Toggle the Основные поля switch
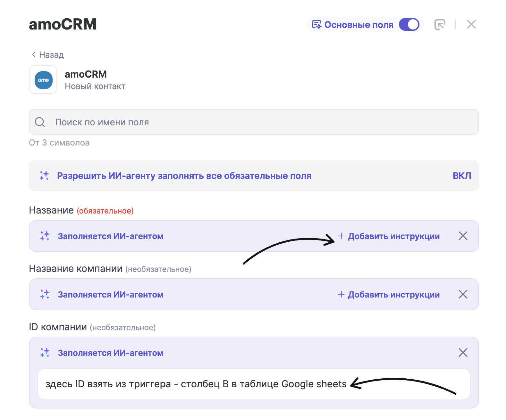Image resolution: width=506 pixels, height=420 pixels. coord(409,24)
